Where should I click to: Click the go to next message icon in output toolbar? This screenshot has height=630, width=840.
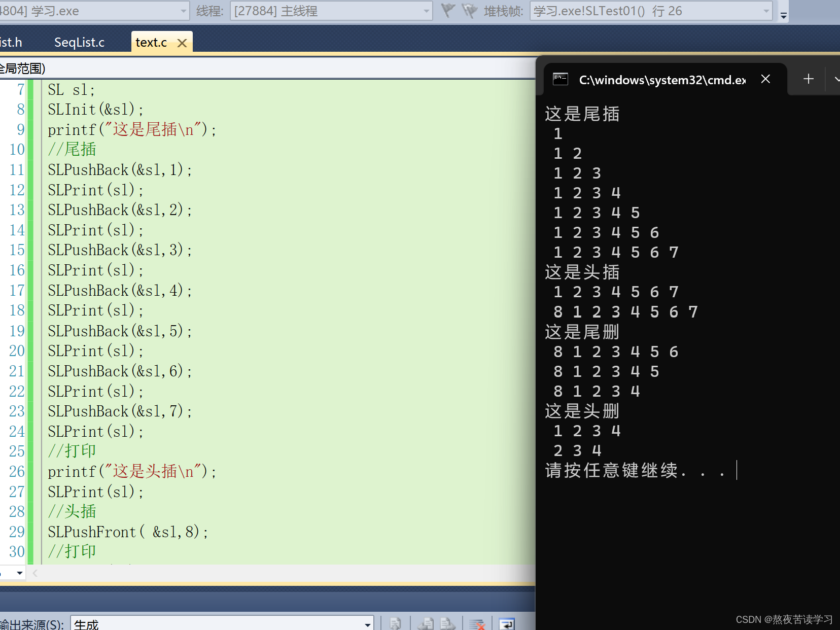[448, 623]
